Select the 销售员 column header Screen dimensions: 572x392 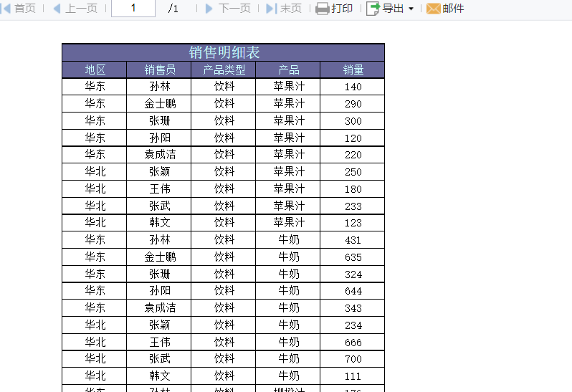(x=160, y=70)
